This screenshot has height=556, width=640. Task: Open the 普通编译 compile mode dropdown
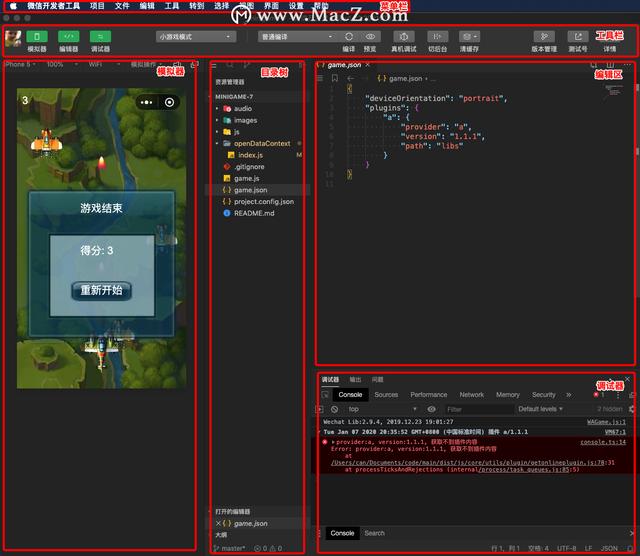[x=297, y=37]
